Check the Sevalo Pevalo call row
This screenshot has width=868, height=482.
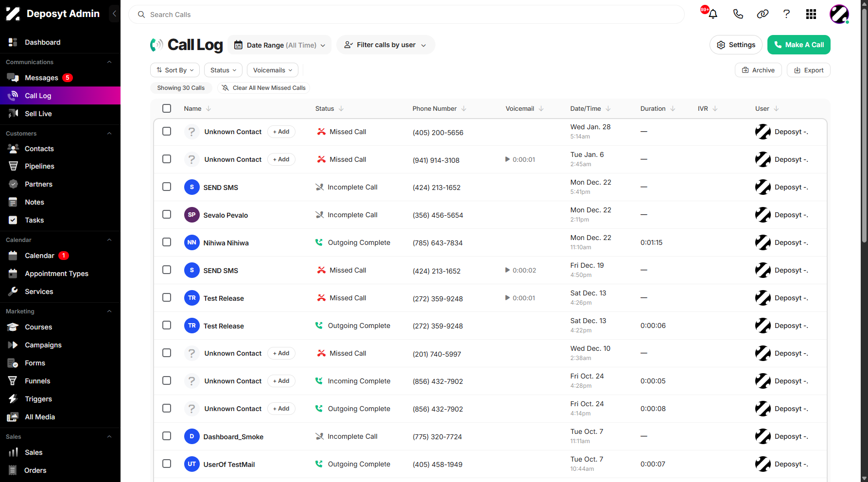(167, 214)
